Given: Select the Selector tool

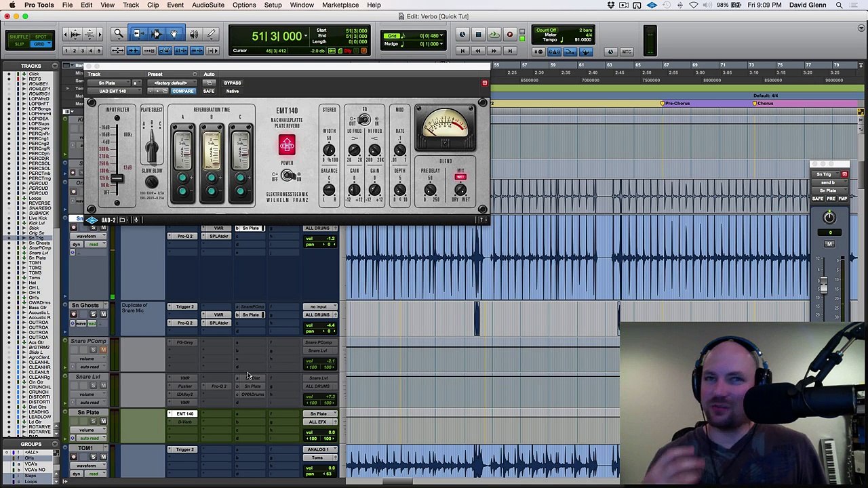Looking at the screenshot, I should [x=156, y=34].
